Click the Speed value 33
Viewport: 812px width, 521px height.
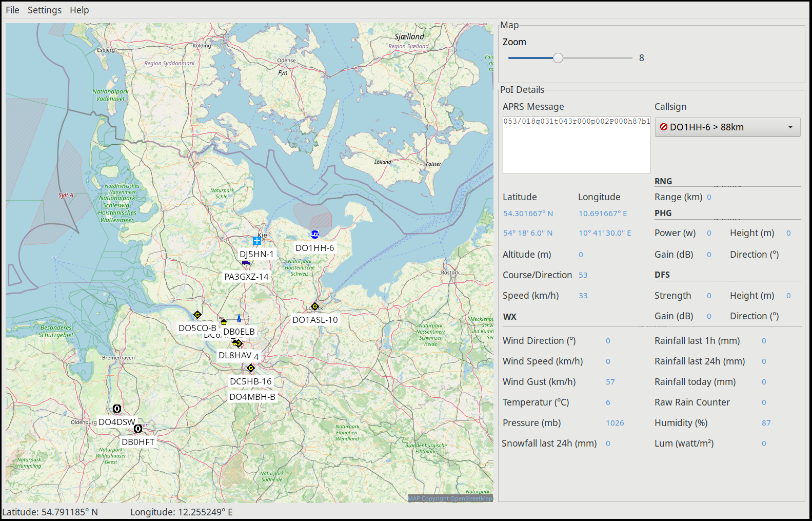pyautogui.click(x=583, y=296)
